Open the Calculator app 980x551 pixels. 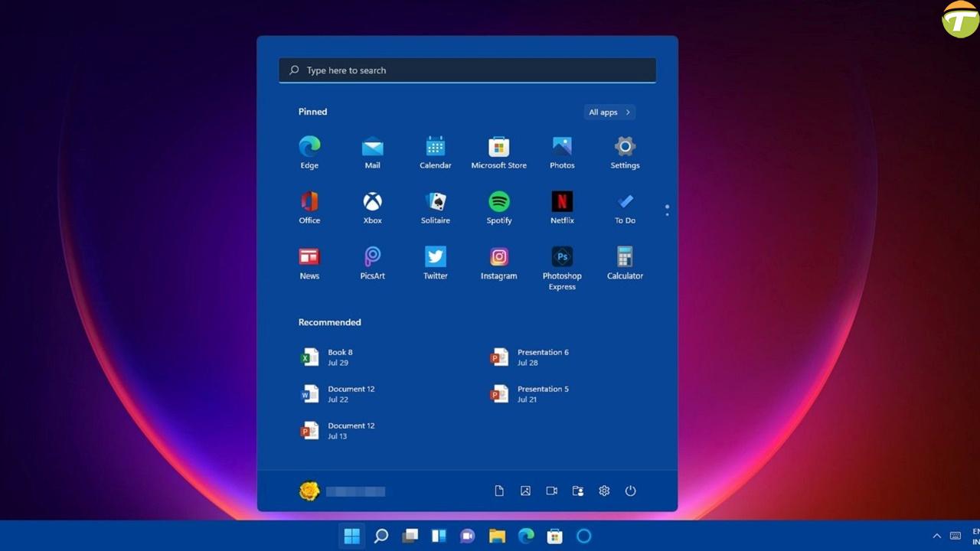(x=625, y=263)
